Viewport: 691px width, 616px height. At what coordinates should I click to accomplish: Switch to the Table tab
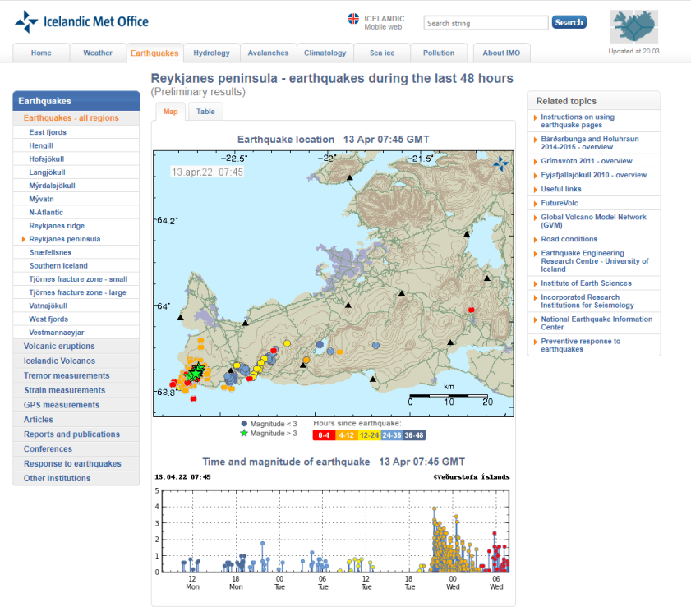pyautogui.click(x=205, y=112)
